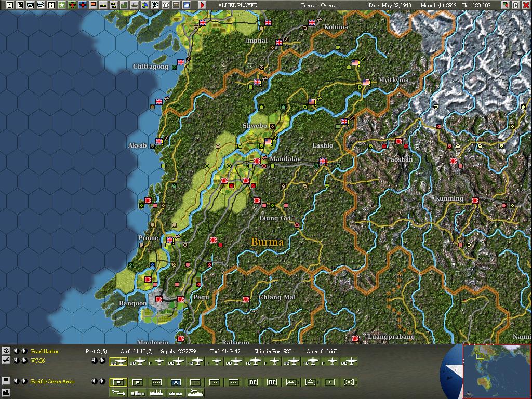End turn with the red arrow button
The height and width of the screenshot is (399, 532).
202,5
